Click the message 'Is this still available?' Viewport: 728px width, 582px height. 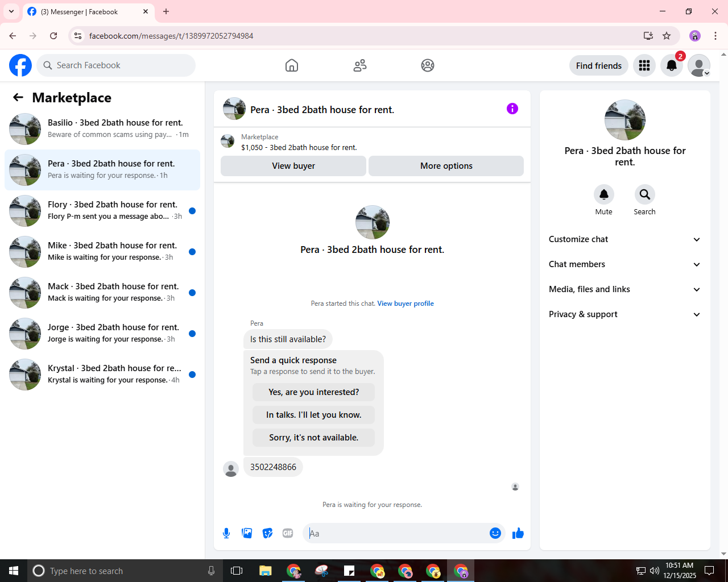[x=288, y=339]
